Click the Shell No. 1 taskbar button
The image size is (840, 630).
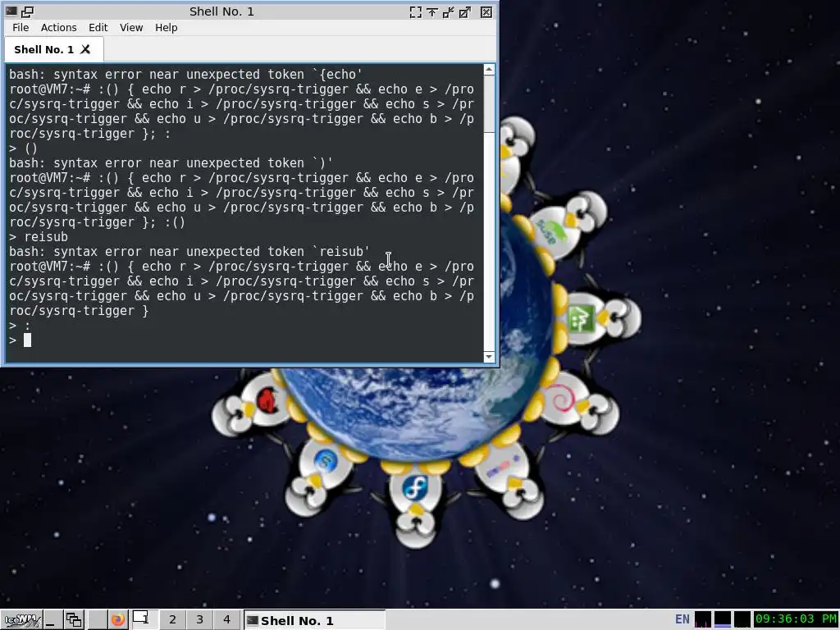point(314,620)
